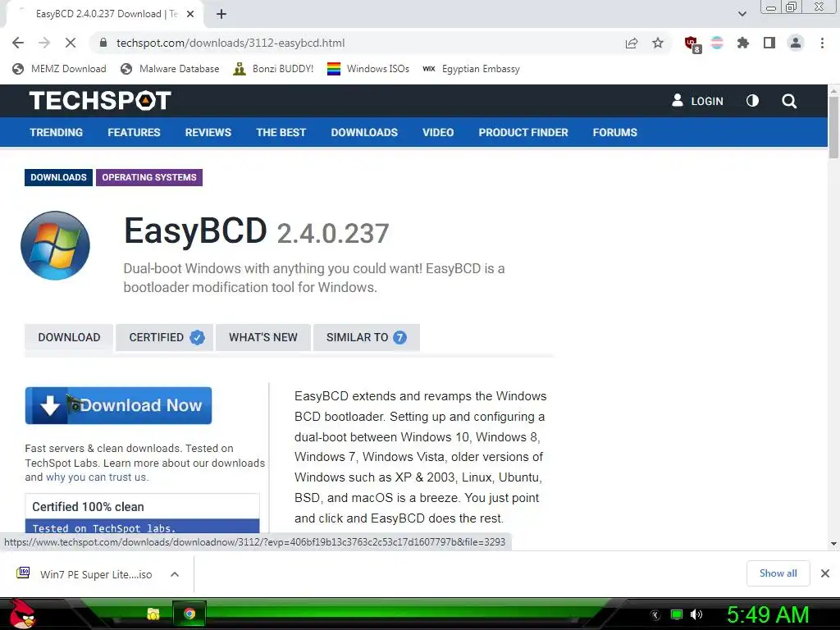Click the forward navigation arrow
Screen dimensions: 840x630
[44, 43]
